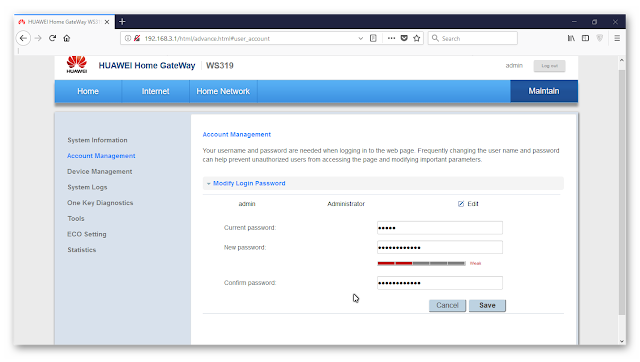Image resolution: width=640 pixels, height=362 pixels.
Task: Open a new tab with the plus icon
Action: (x=122, y=22)
